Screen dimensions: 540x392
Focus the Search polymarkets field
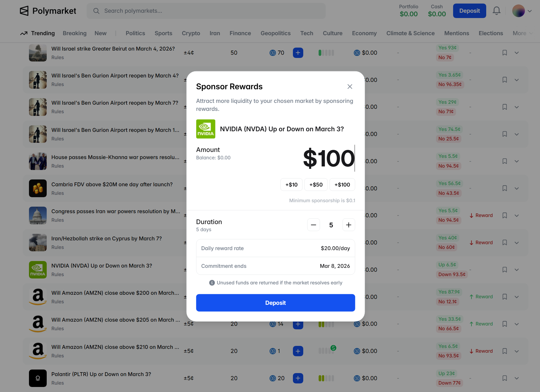(206, 11)
